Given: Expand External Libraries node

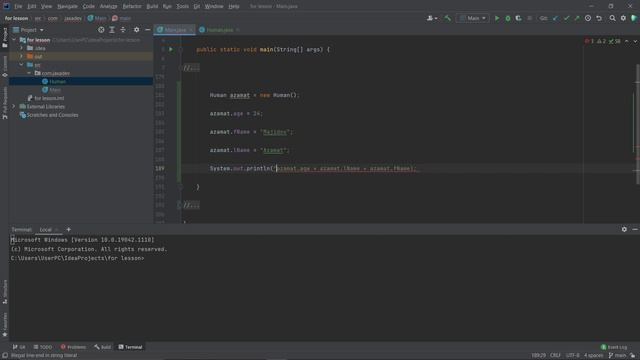Looking at the screenshot, I should pos(14,107).
